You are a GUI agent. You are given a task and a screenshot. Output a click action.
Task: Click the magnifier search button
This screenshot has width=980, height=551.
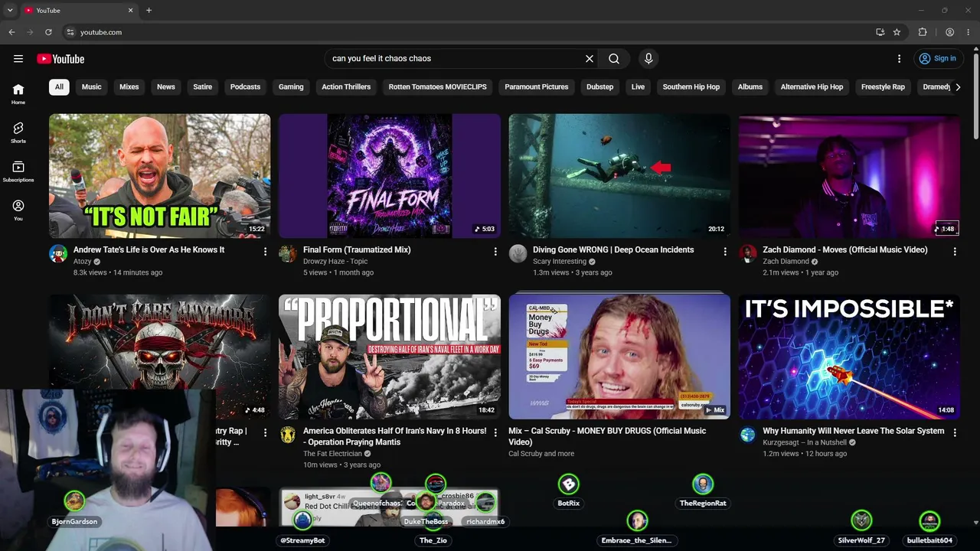click(614, 59)
